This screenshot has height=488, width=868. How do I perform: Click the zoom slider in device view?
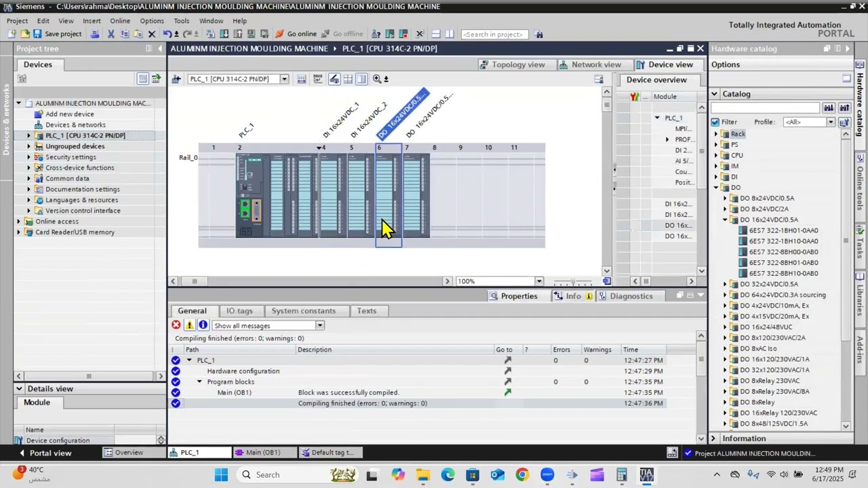[572, 281]
